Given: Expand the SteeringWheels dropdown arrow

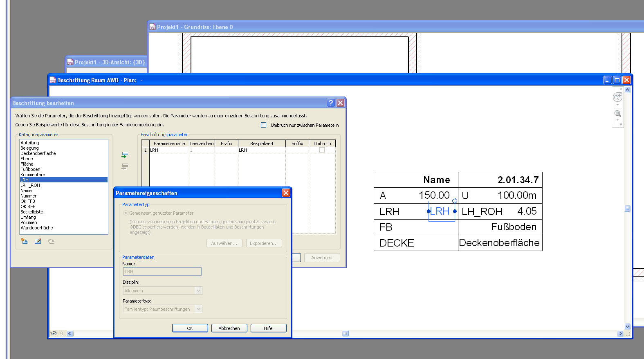Looking at the screenshot, I should (617, 105).
